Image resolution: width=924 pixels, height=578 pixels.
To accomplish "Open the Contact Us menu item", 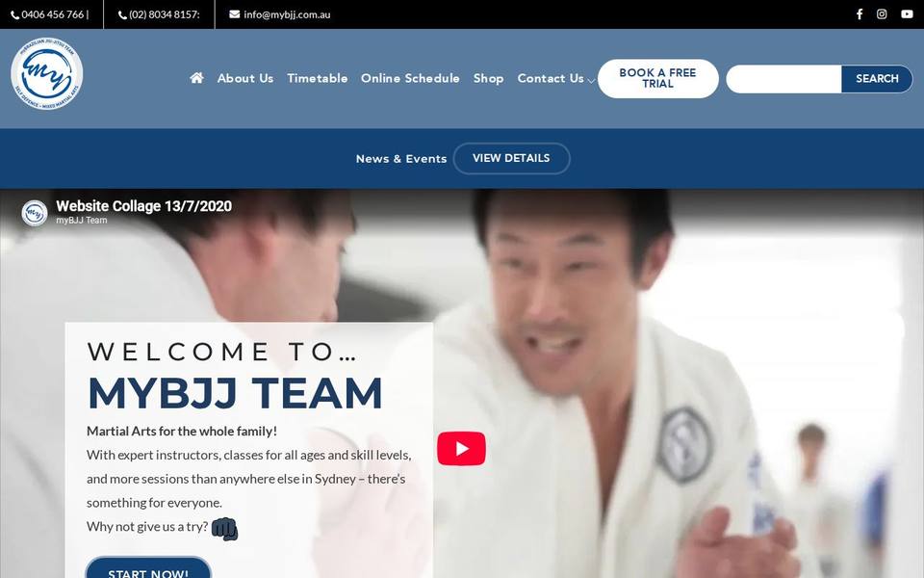I will (551, 78).
